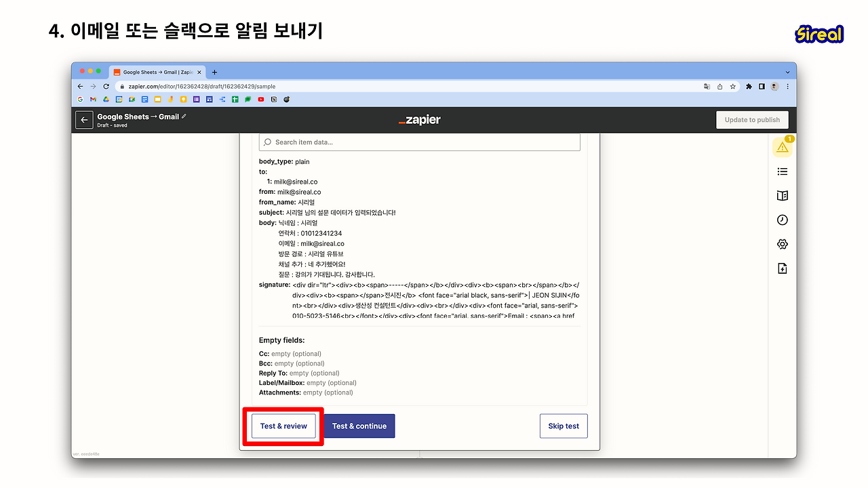Open Zap settings gear icon
Viewport: 868px width, 488px height.
tap(783, 245)
